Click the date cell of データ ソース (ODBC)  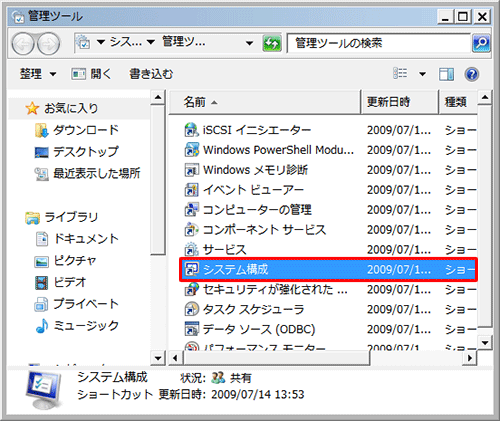click(399, 329)
